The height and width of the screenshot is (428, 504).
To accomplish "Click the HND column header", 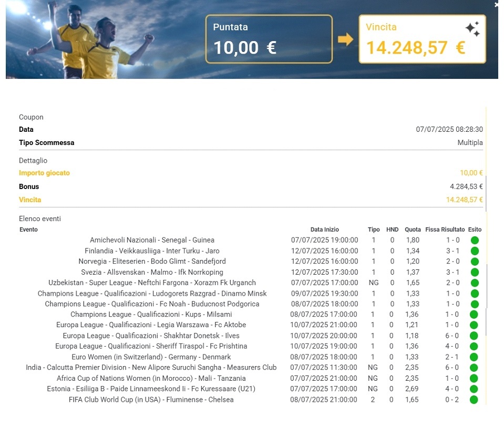I will click(x=392, y=229).
